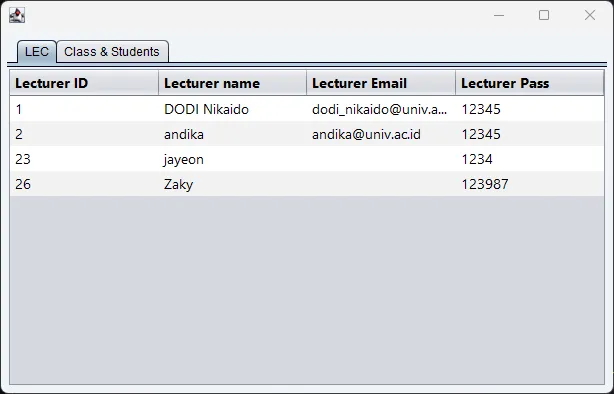Image resolution: width=614 pixels, height=394 pixels.
Task: Click the Lecturer Email column header
Action: click(381, 83)
